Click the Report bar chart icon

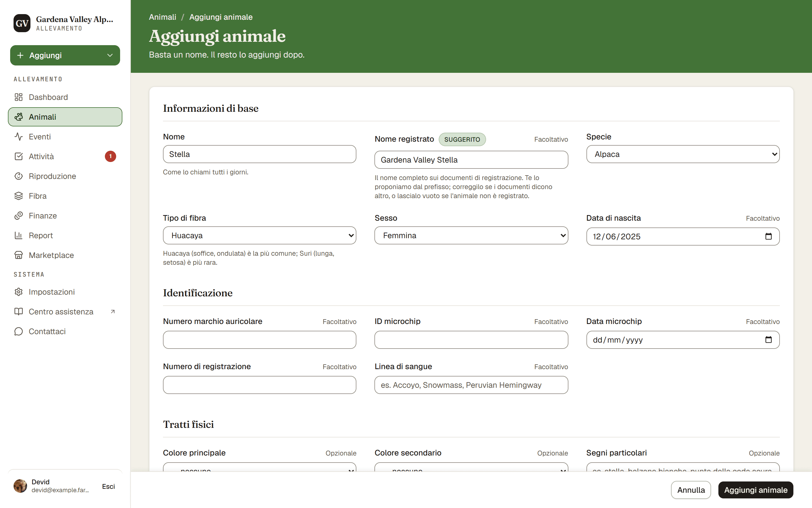[18, 236]
